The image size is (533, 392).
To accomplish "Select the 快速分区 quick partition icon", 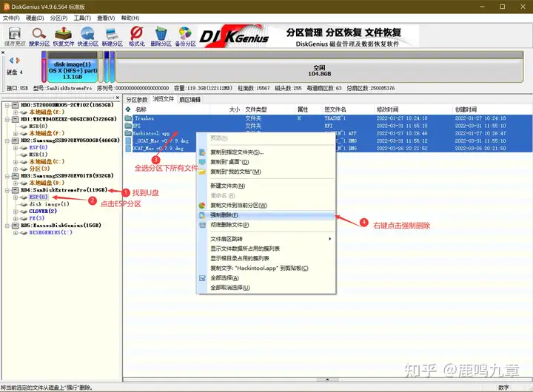I will point(87,37).
